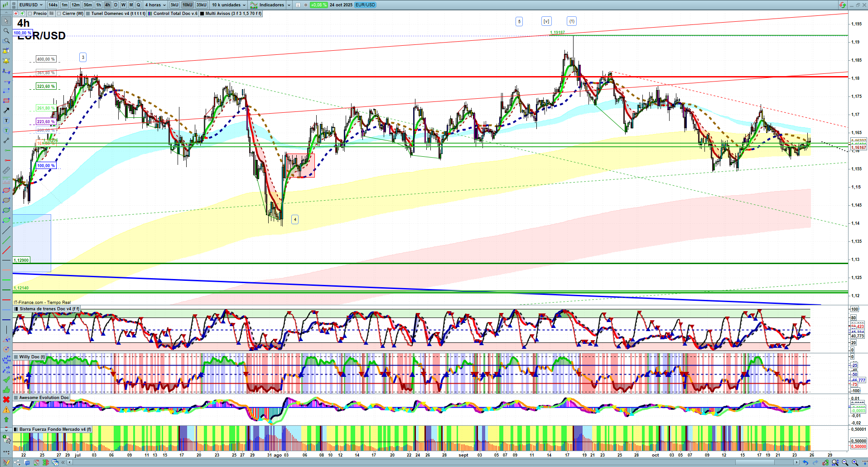Select the magnifier zoom tool
868x467 pixels.
(x=6, y=31)
